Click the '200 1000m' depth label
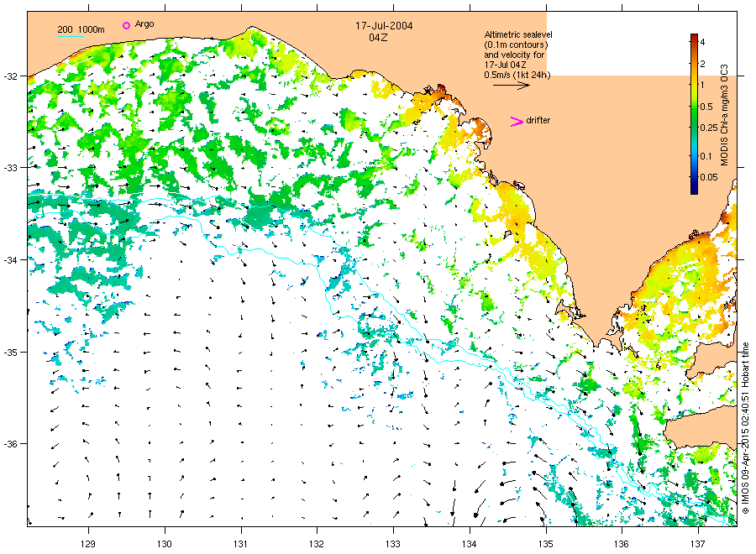The width and height of the screenshot is (756, 554). 81,29
